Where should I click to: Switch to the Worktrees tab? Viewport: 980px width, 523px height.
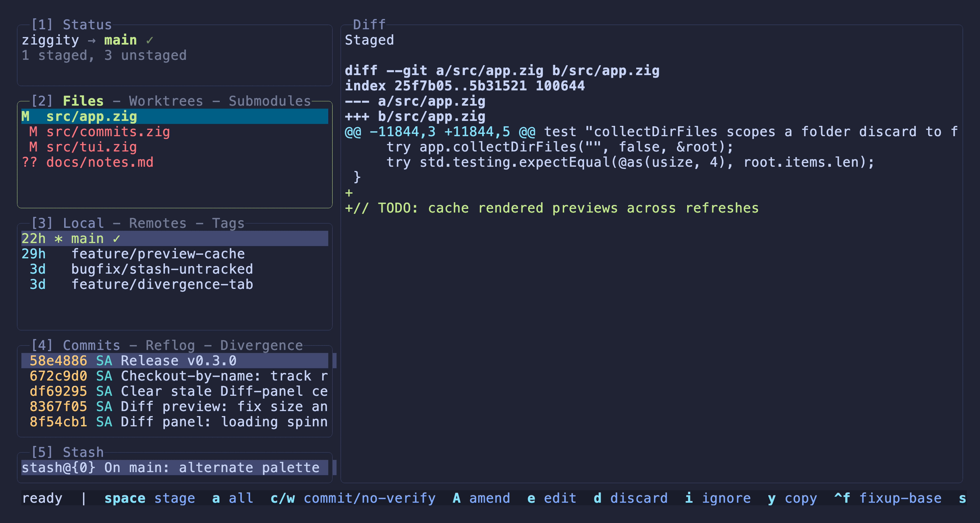tap(166, 101)
